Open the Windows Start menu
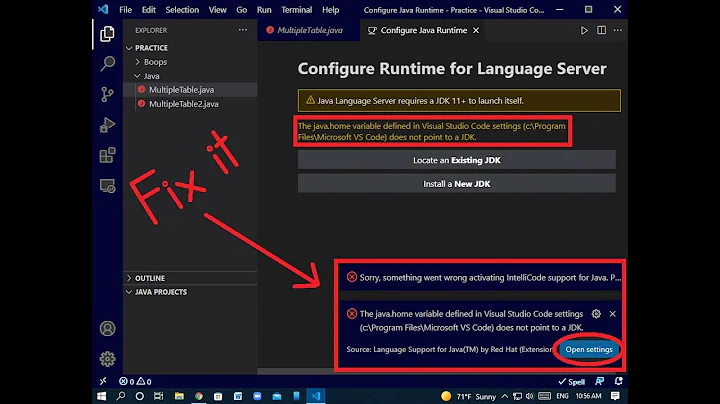Viewport: 720px width, 404px height. 101,396
